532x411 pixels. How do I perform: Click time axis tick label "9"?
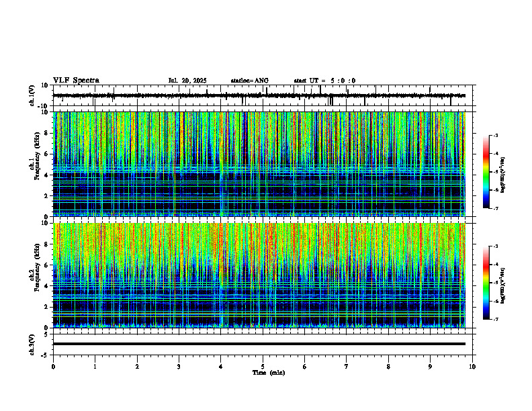(430, 367)
